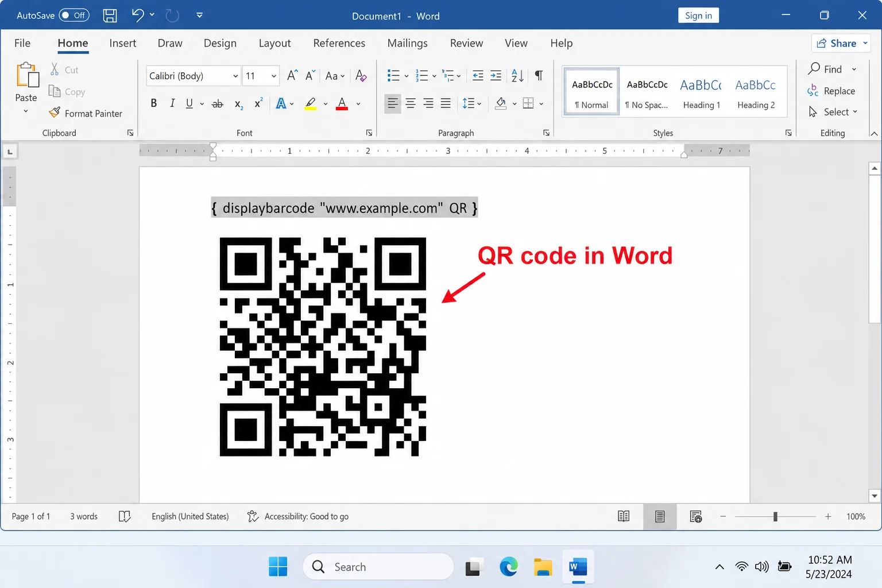Switch to the Insert tab
This screenshot has width=882, height=588.
[123, 43]
